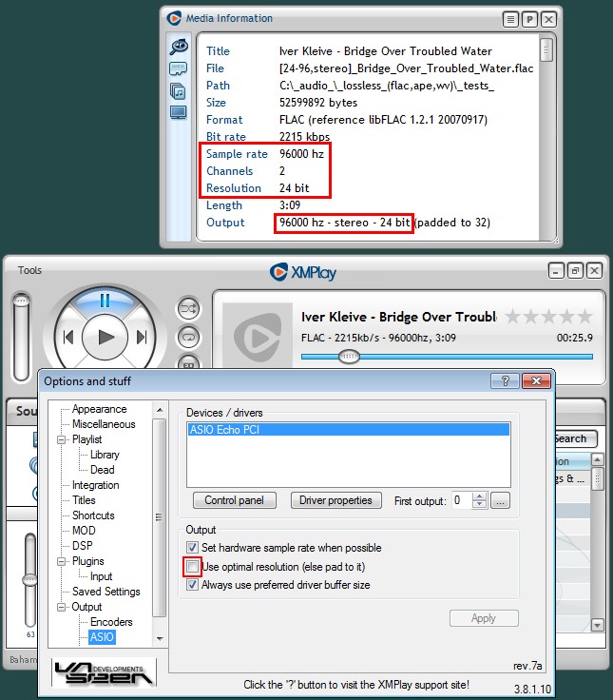Image resolution: width=613 pixels, height=700 pixels.
Task: Click the Search button in XMPlay library
Action: click(575, 438)
